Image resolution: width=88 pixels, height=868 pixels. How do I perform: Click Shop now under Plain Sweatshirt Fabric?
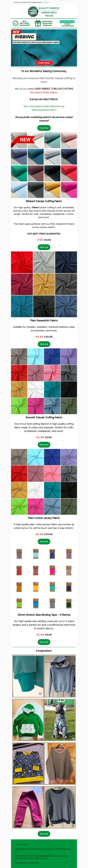coord(44,344)
